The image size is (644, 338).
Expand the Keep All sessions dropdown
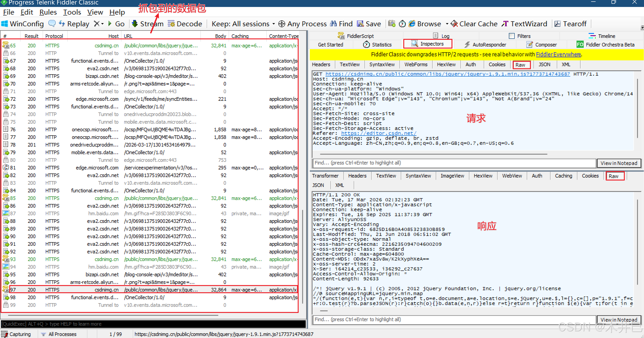click(273, 24)
